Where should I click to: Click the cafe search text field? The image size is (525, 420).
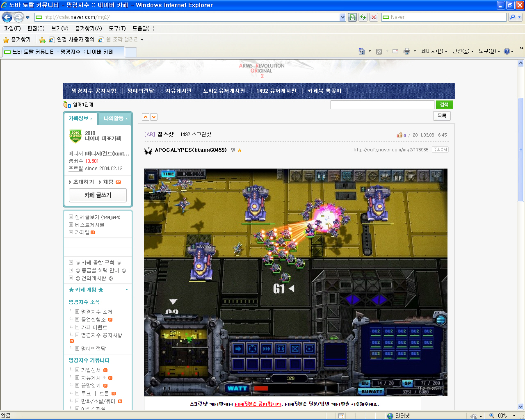click(382, 105)
